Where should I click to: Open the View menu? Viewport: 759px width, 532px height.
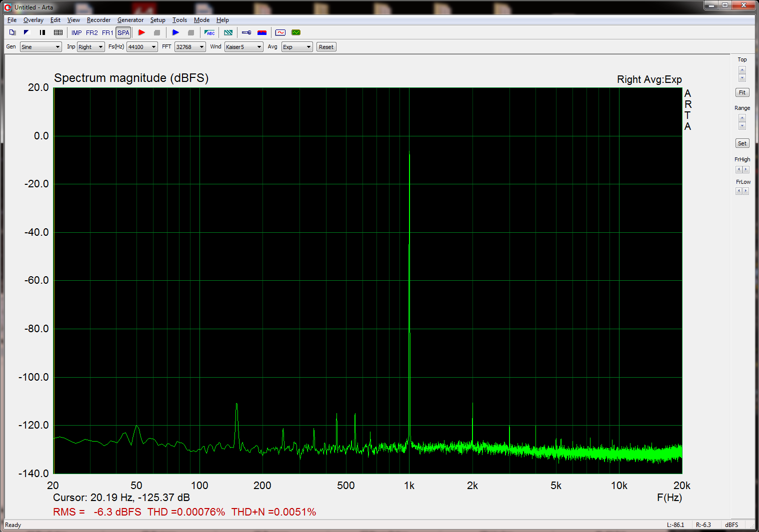[x=73, y=20]
